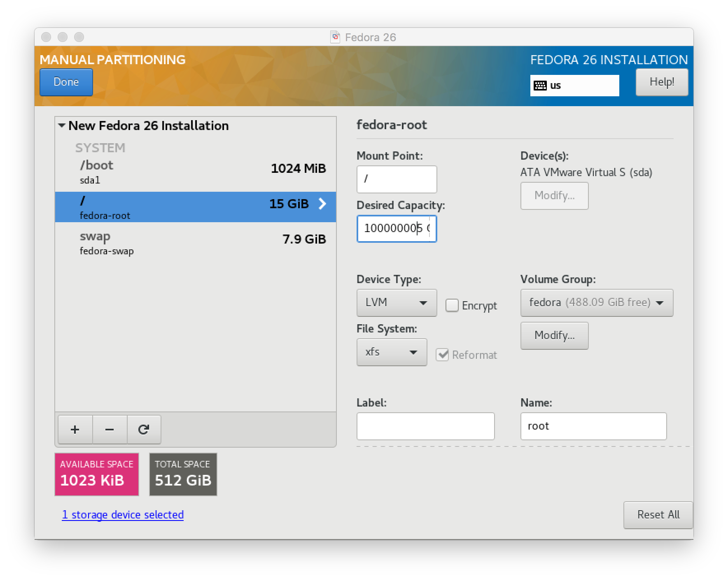The width and height of the screenshot is (728, 581).
Task: Open the File System xfs dropdown
Action: tap(392, 352)
